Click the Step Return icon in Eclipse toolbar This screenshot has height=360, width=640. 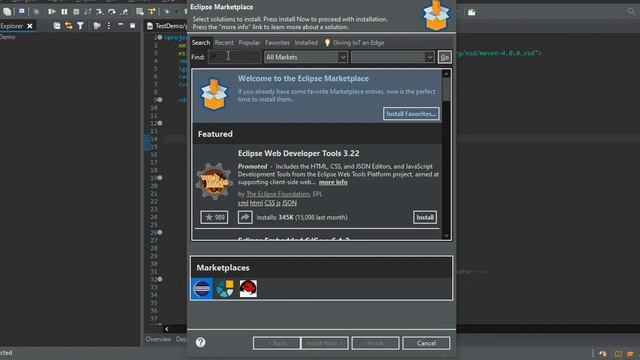124,12
